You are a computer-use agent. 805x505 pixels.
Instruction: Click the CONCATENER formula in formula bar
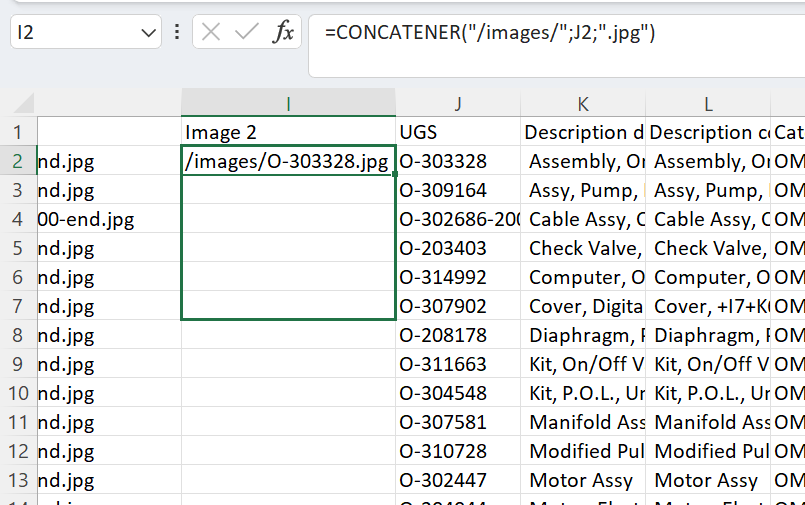coord(490,32)
